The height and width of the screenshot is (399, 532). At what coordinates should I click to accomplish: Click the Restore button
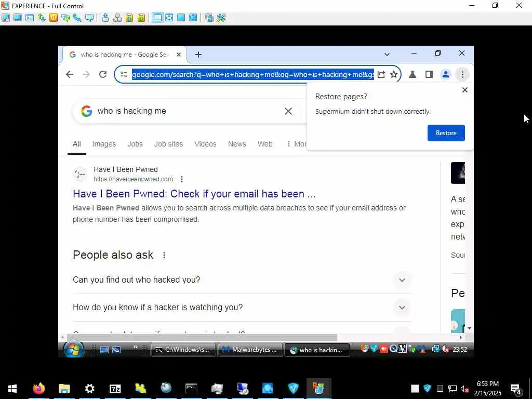(x=446, y=133)
